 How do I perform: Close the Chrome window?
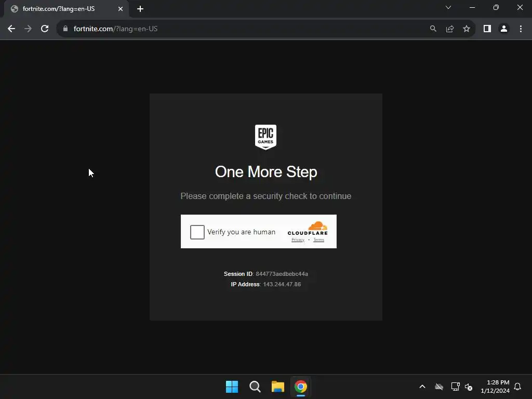[520, 7]
